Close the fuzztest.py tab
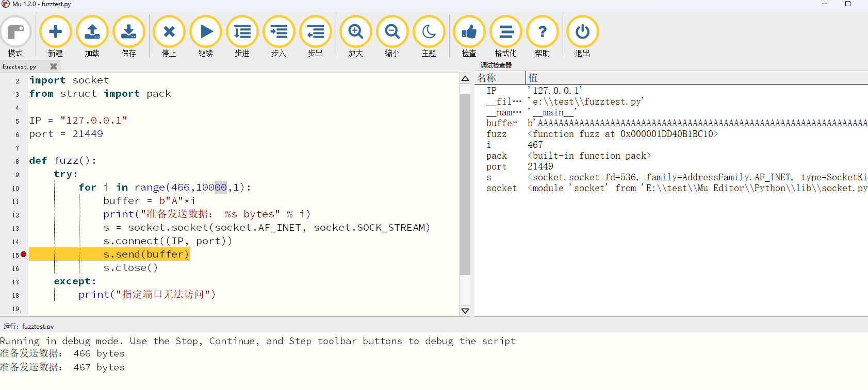868x390 pixels. [53, 66]
